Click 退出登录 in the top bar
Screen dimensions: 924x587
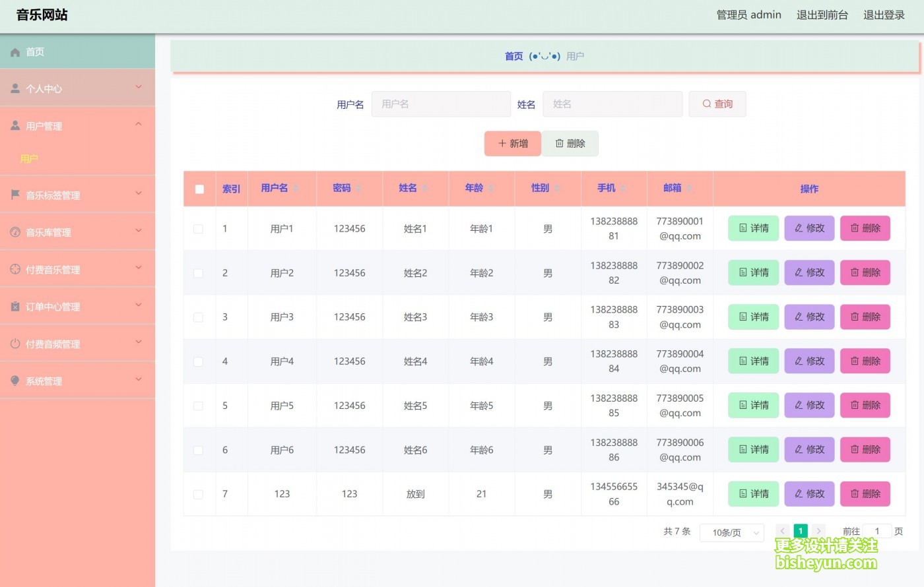pos(884,15)
